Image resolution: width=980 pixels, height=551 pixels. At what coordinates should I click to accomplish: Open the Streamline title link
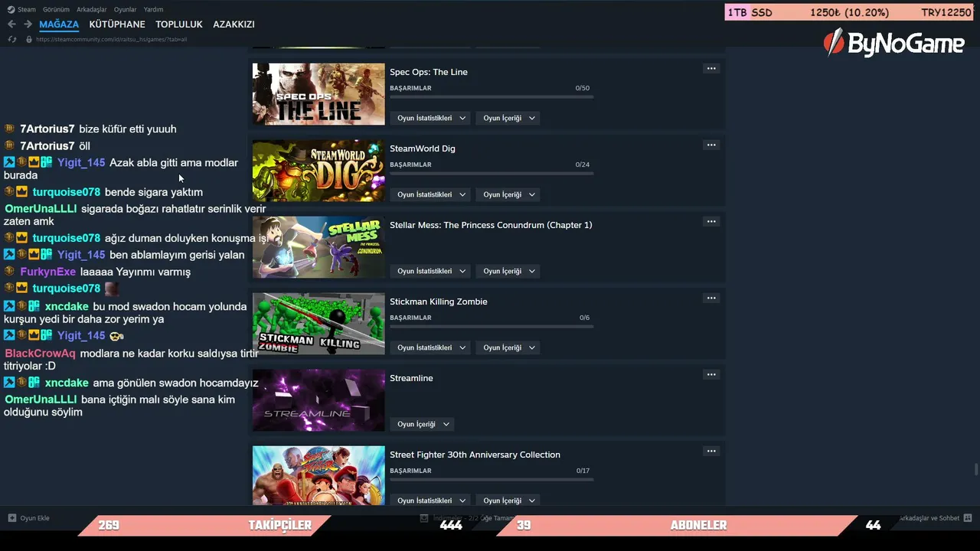click(x=411, y=378)
